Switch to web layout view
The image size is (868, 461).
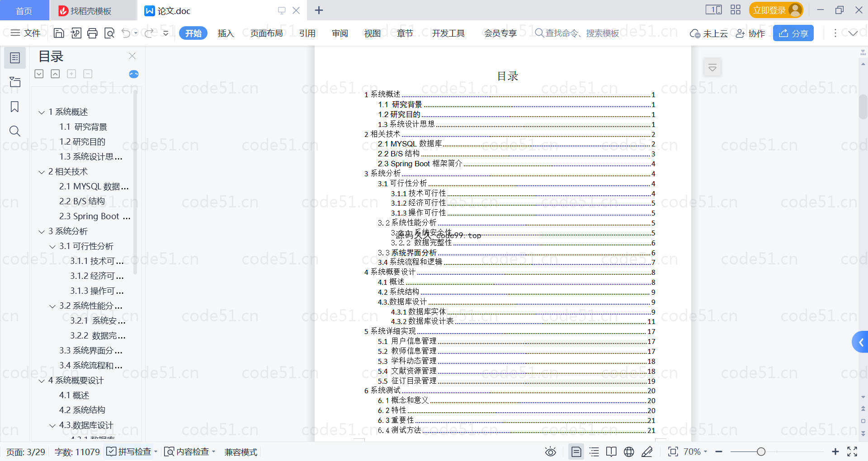coord(629,452)
